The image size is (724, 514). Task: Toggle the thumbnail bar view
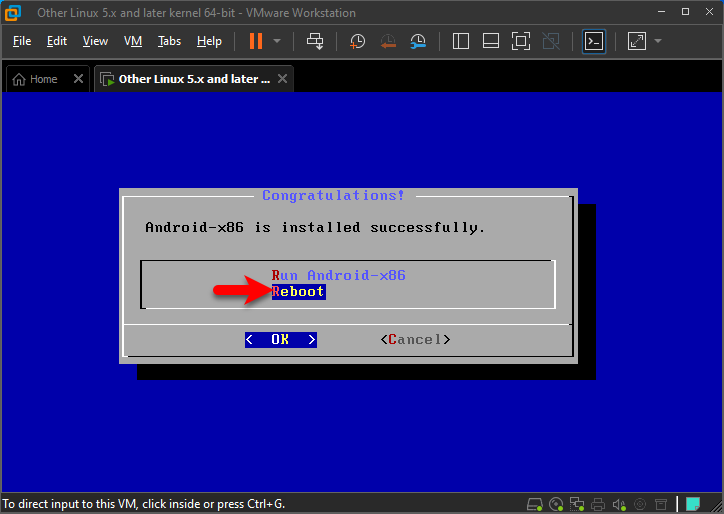(x=490, y=41)
